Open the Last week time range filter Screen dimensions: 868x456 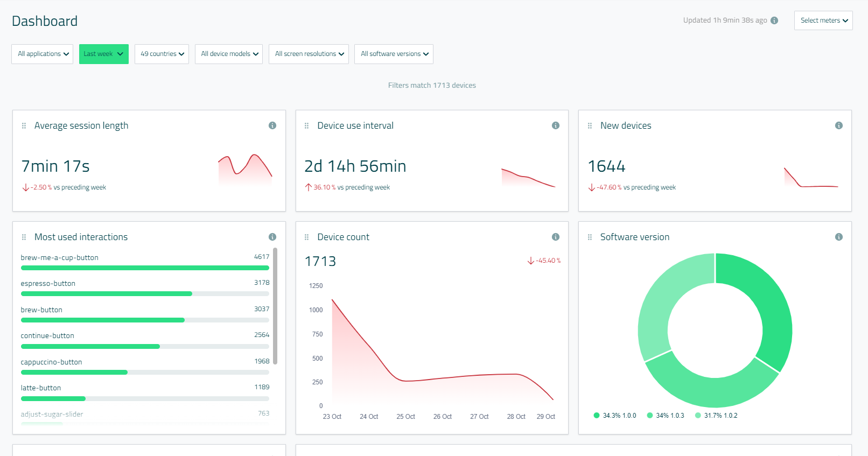click(103, 54)
